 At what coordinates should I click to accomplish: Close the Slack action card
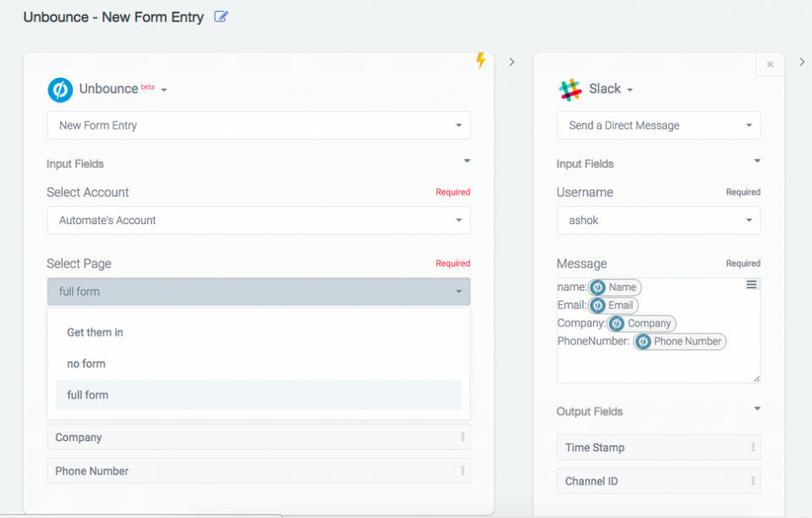click(x=770, y=64)
